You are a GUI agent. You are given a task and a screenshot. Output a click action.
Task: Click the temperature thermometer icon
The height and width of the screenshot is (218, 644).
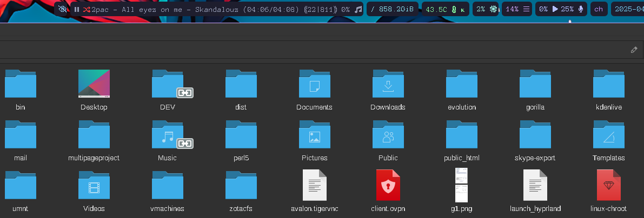click(x=454, y=10)
